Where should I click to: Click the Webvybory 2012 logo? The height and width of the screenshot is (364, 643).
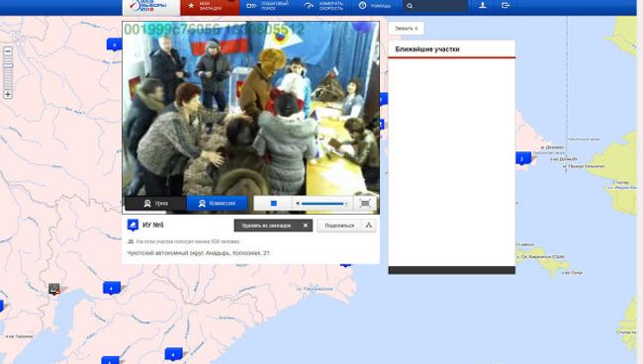click(151, 6)
